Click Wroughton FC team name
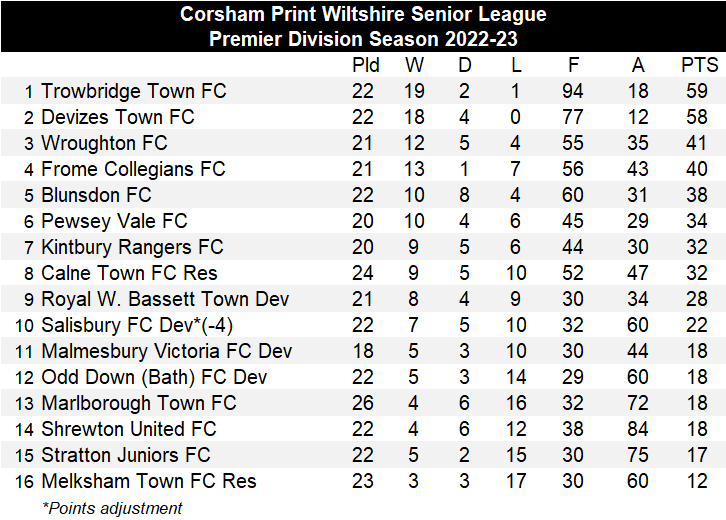 click(104, 143)
